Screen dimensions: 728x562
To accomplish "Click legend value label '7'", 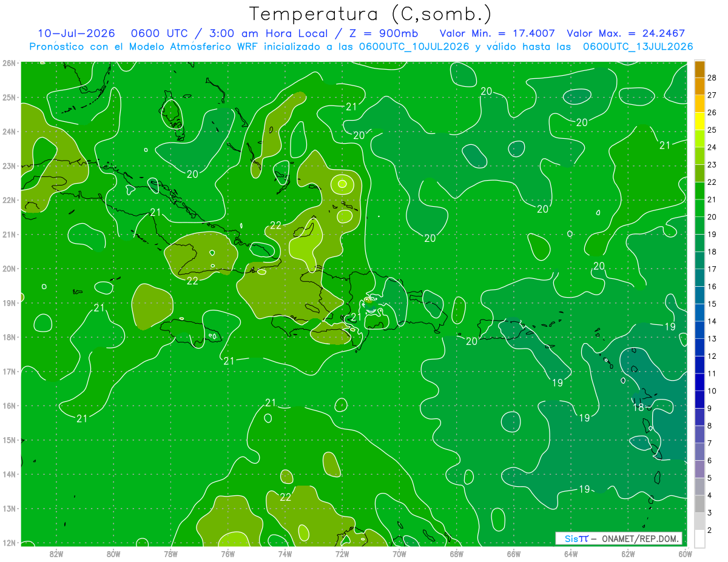I will (710, 443).
